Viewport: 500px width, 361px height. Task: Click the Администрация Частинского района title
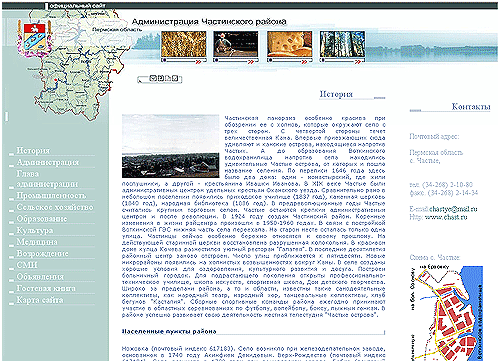tap(209, 22)
